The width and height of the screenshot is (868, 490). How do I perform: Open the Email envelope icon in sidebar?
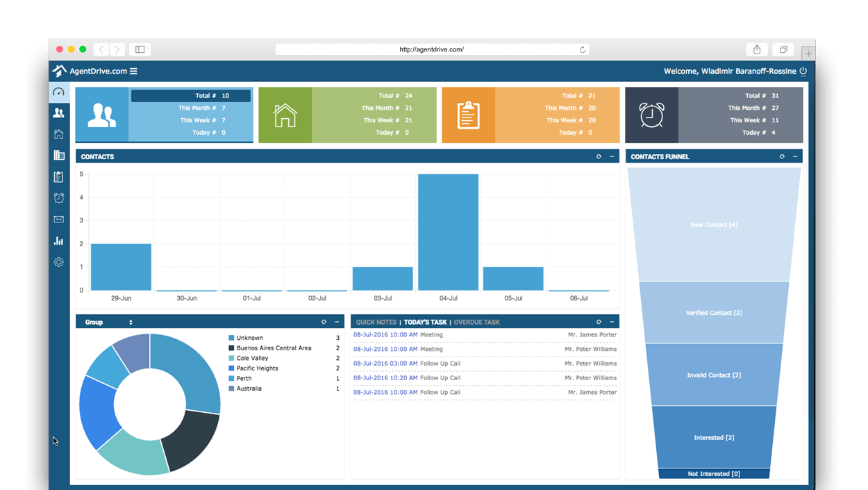pyautogui.click(x=59, y=219)
